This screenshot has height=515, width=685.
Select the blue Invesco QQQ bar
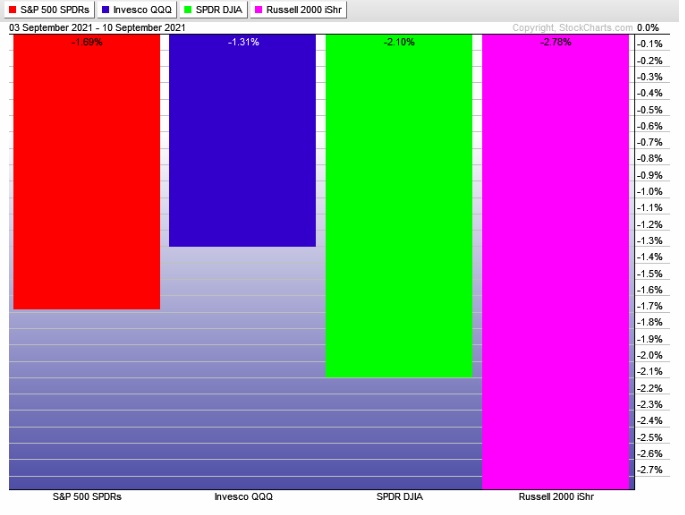point(242,141)
